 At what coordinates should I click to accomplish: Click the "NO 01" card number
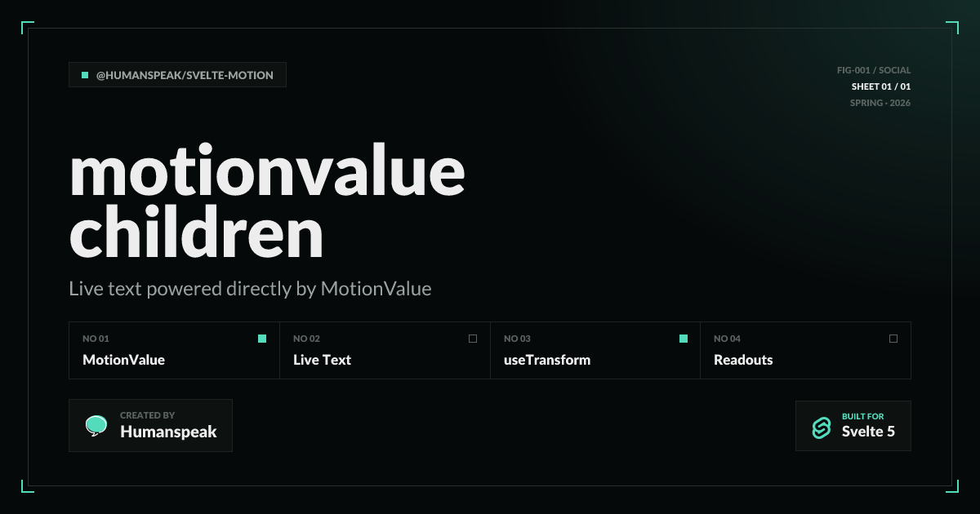tap(96, 339)
